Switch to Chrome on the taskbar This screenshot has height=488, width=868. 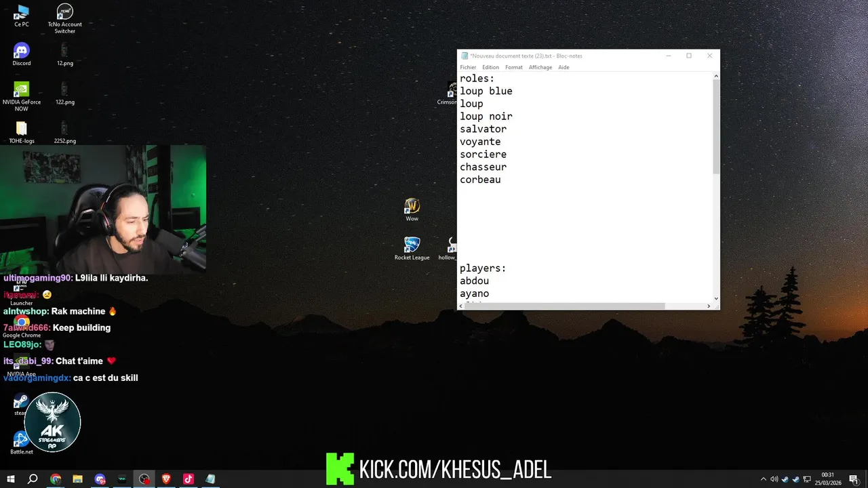coord(56,479)
